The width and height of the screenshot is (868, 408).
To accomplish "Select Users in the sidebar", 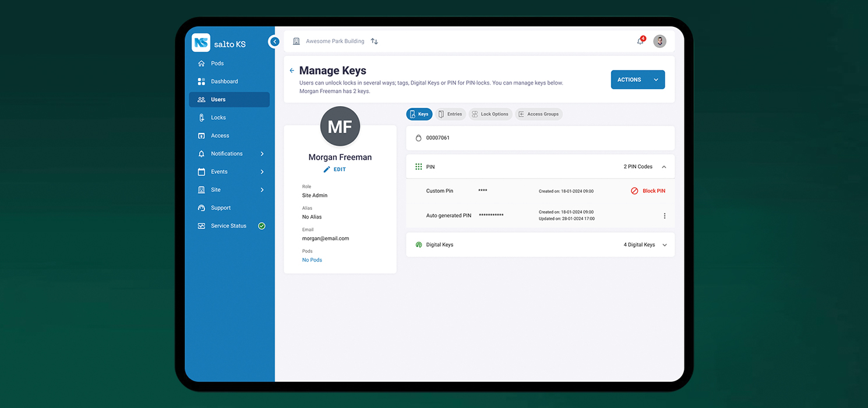I will click(229, 100).
